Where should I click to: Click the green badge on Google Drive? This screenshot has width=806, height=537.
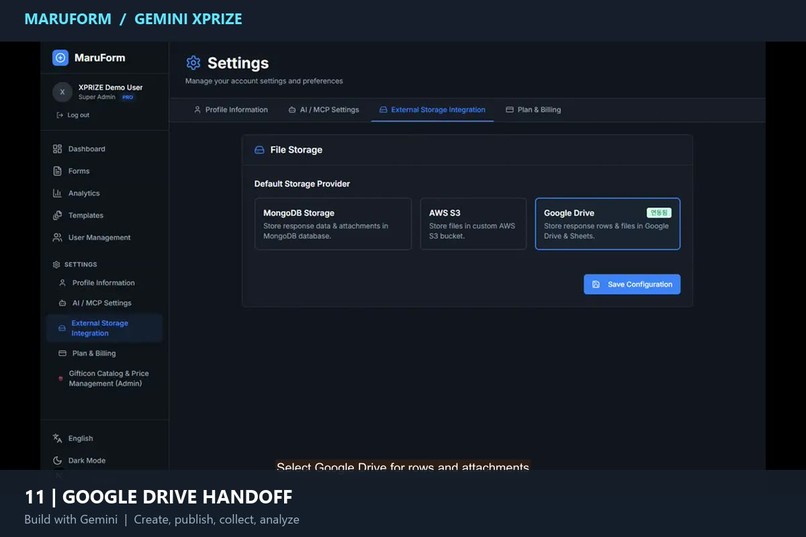click(x=659, y=213)
